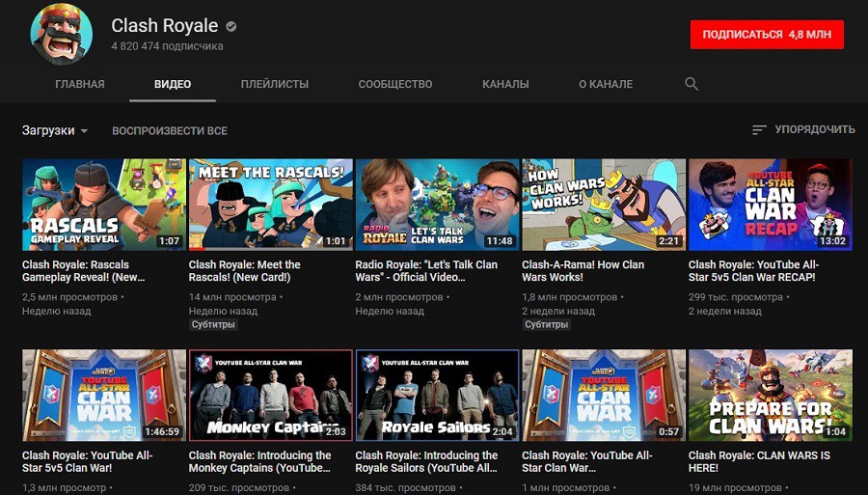The height and width of the screenshot is (495, 868).
Task: Click the channel search magnifier icon
Action: (x=691, y=84)
